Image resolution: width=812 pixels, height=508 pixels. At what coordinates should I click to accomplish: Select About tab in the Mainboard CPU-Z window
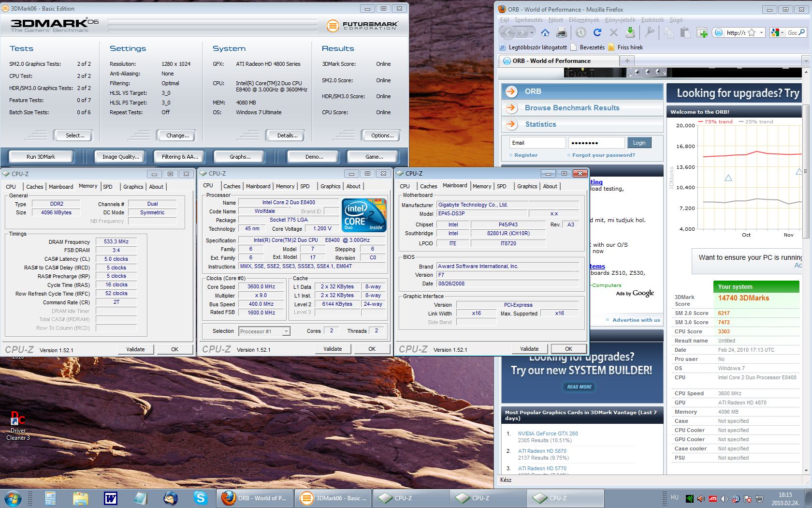pos(550,186)
